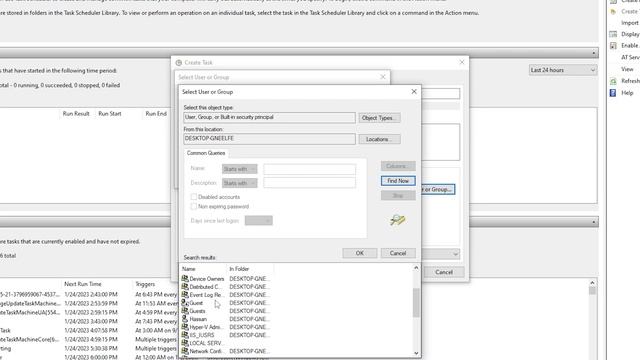Click OK in Select User or Group
Image resolution: width=640 pixels, height=360 pixels.
360,253
